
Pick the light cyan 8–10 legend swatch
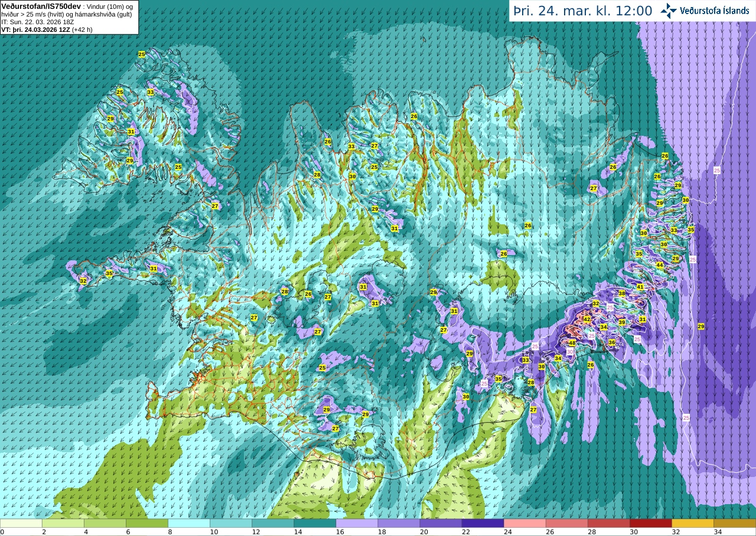tap(189, 523)
